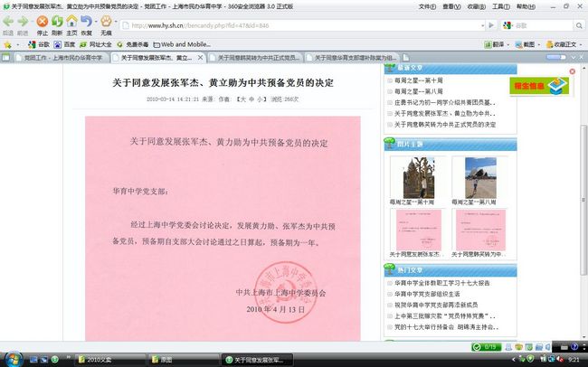Open new tab with blank page icon
588x367 pixels.
pyautogui.click(x=405, y=58)
